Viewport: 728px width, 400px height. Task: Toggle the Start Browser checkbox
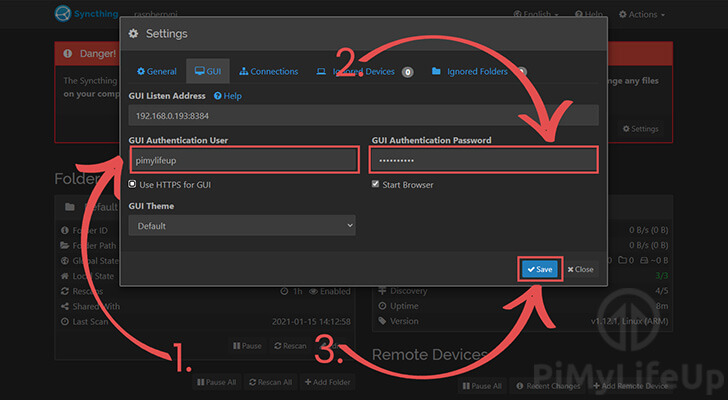tap(375, 184)
